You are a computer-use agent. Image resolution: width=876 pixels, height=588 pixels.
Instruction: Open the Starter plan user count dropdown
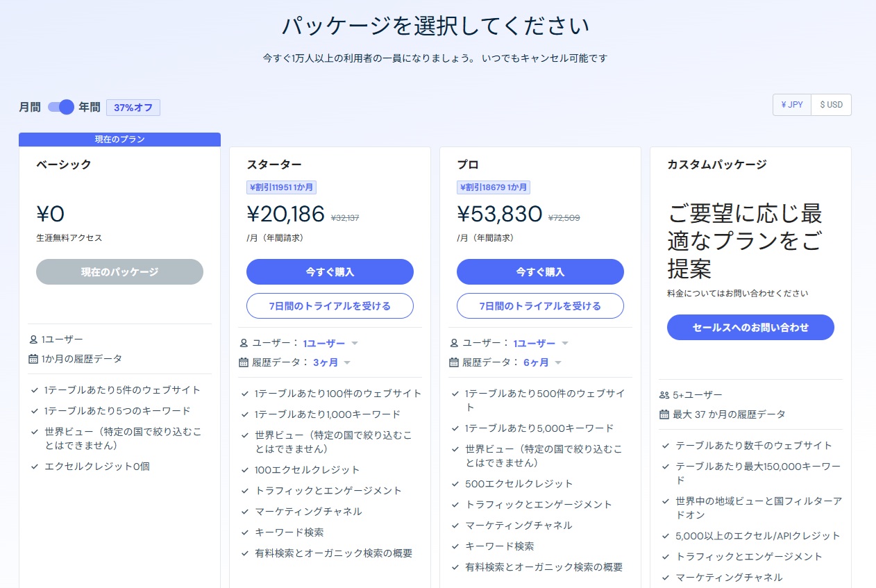coord(330,343)
